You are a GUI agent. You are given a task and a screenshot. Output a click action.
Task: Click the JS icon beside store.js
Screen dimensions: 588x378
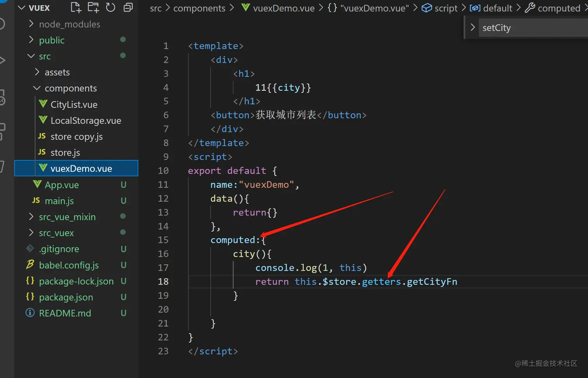(42, 152)
